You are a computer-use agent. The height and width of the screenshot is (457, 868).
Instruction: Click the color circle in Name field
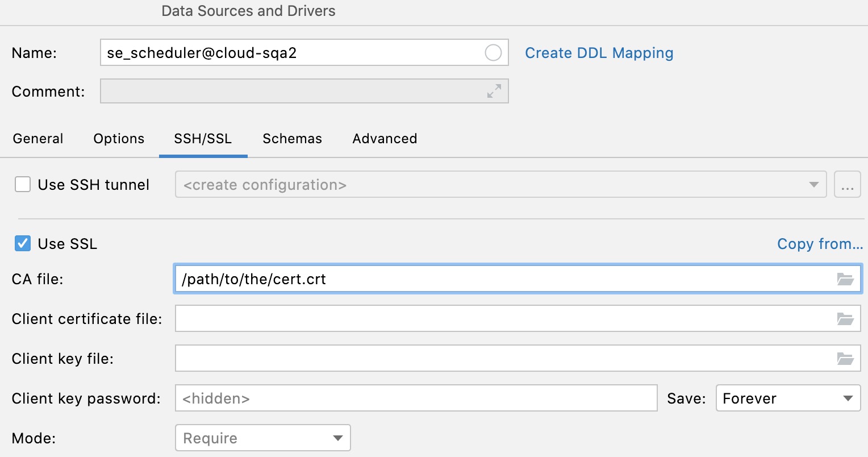[x=493, y=53]
